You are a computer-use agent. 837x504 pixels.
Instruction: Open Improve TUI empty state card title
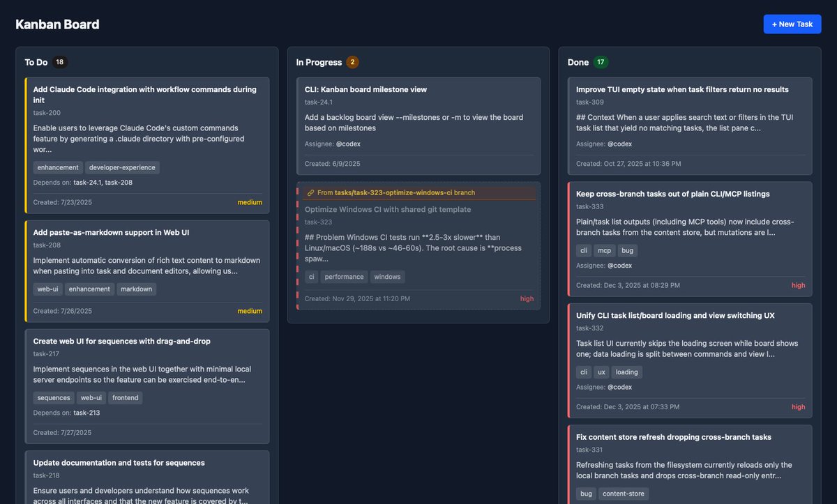point(682,89)
